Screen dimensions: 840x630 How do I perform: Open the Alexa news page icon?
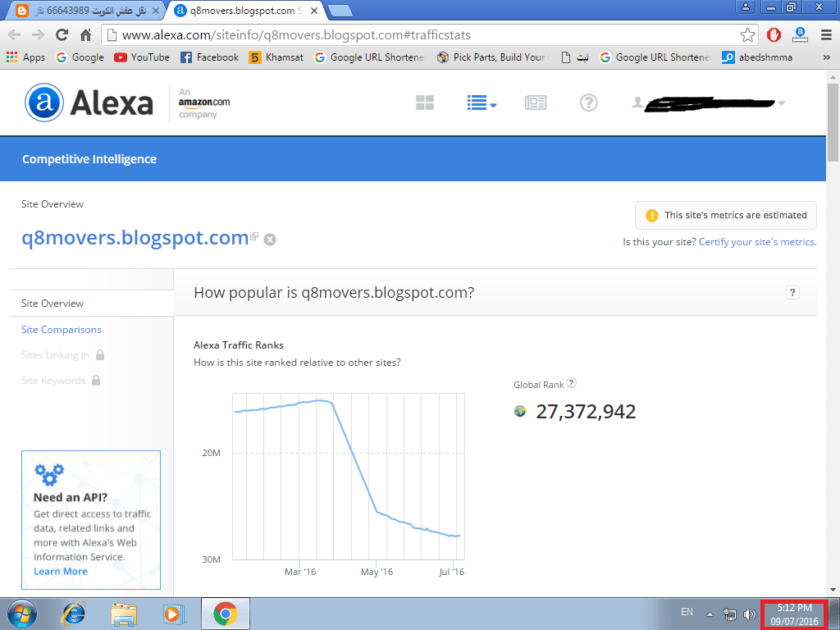[536, 103]
